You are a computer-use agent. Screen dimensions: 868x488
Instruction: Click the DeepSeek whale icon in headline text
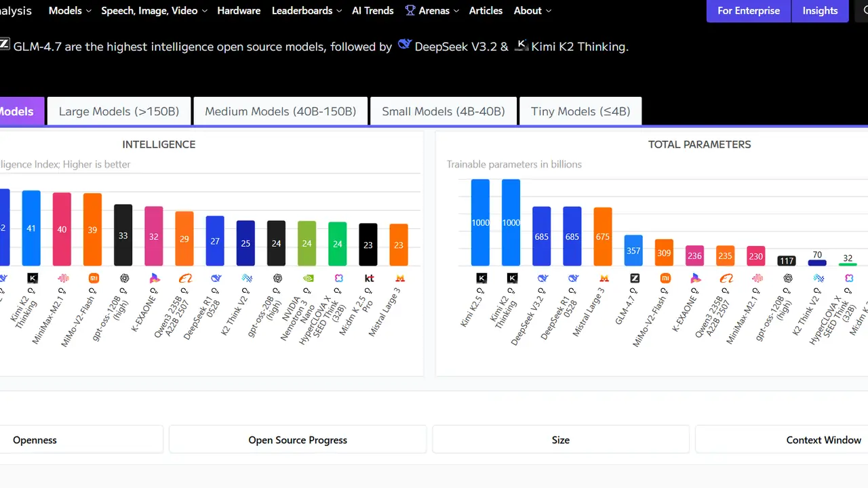pos(405,45)
